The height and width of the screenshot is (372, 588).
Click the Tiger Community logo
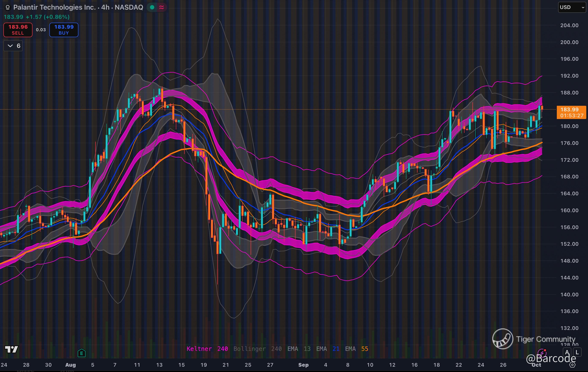click(x=503, y=338)
